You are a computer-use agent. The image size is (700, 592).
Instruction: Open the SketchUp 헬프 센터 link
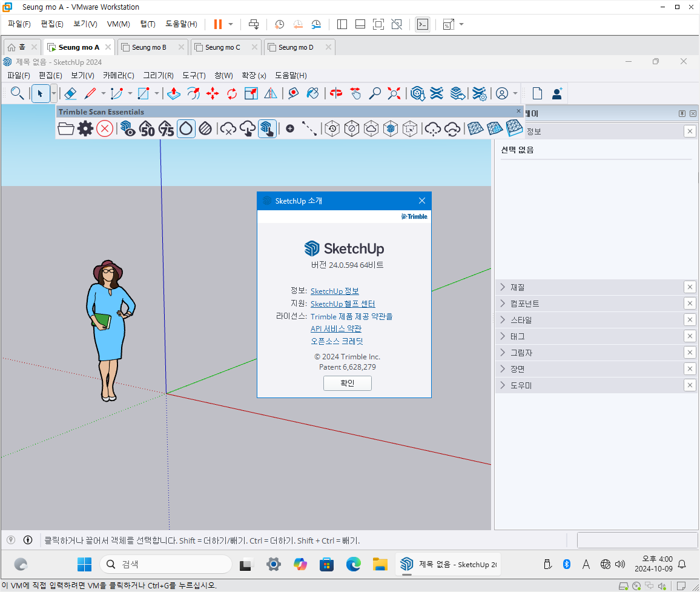click(x=343, y=304)
